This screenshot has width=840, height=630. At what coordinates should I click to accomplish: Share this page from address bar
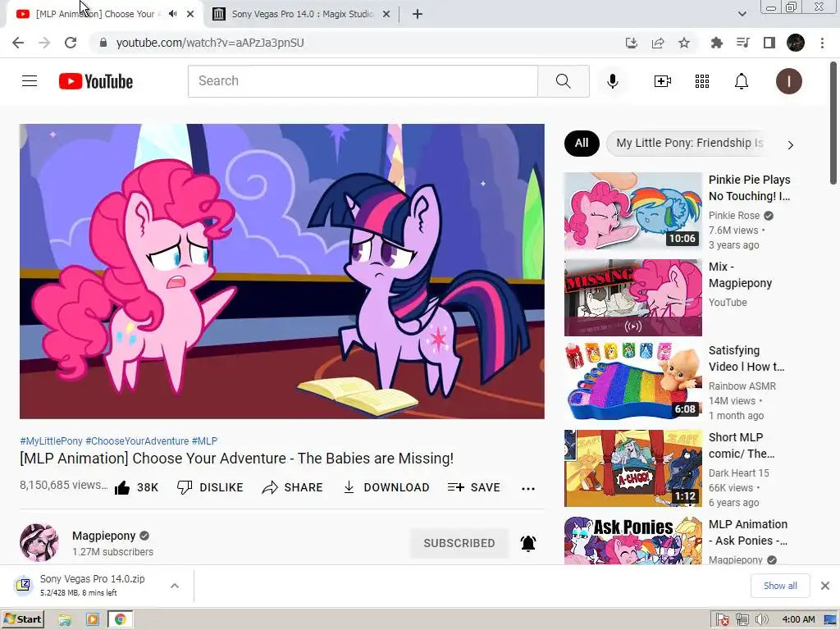(658, 43)
